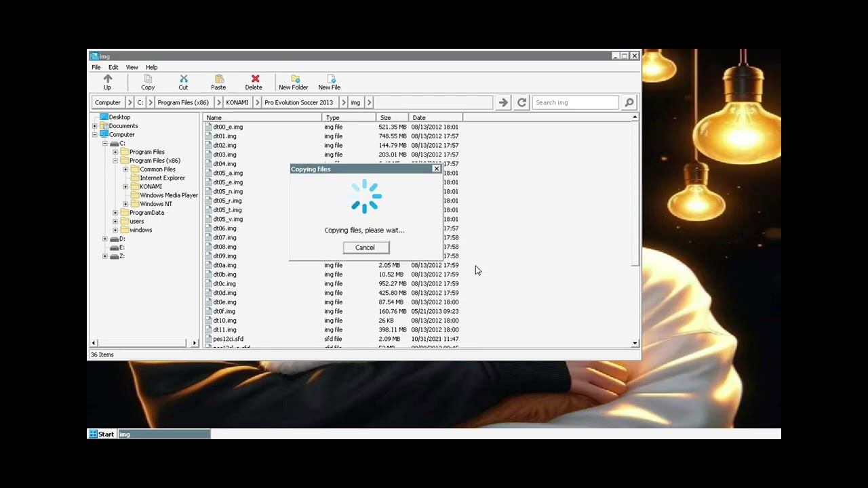868x488 pixels.
Task: Click the dt01.img file icon
Action: [x=208, y=136]
